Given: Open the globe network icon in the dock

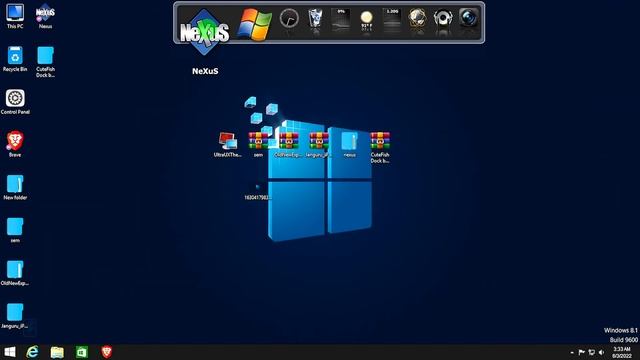Looking at the screenshot, I should click(418, 18).
